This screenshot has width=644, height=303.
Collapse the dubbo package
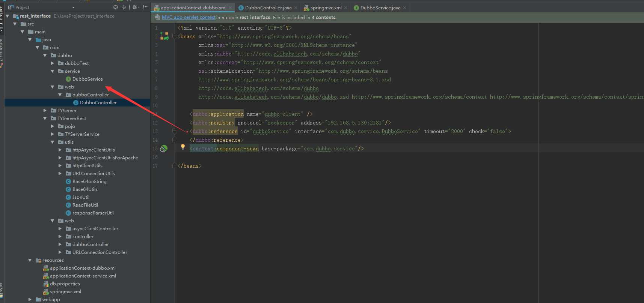(x=45, y=55)
